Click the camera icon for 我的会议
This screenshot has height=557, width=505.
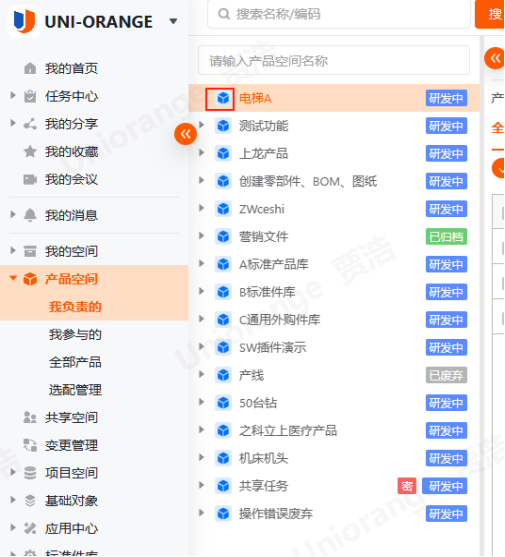click(30, 179)
